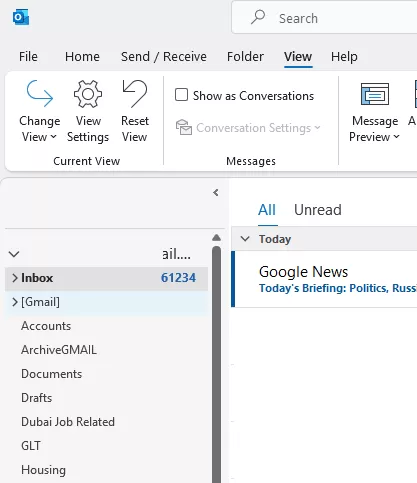
Task: Select the Dubai Job Related folder
Action: click(x=68, y=422)
